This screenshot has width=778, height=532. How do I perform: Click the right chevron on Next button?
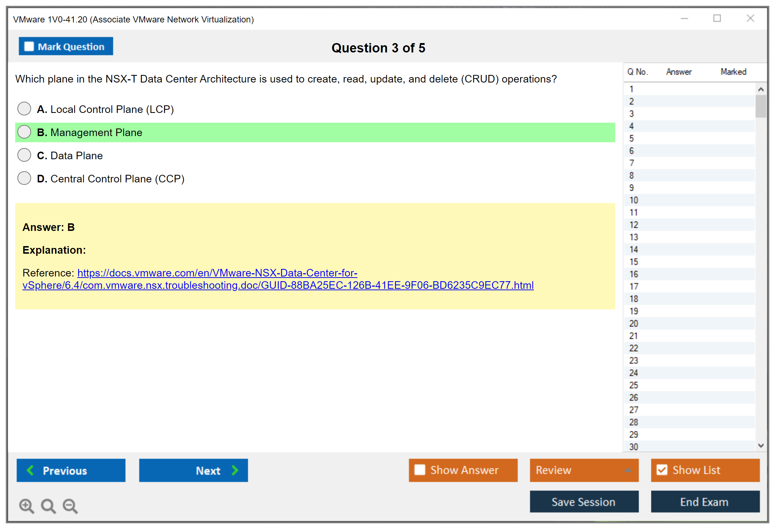click(x=235, y=470)
